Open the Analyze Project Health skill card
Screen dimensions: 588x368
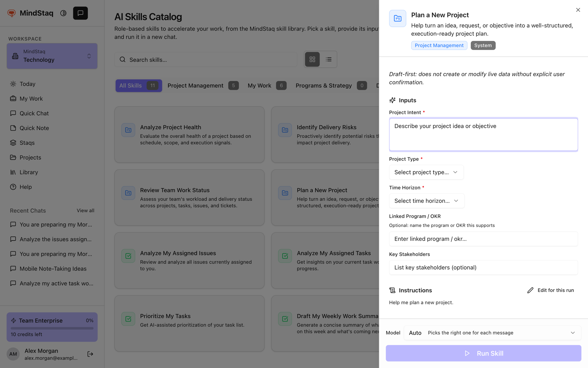coord(189,134)
